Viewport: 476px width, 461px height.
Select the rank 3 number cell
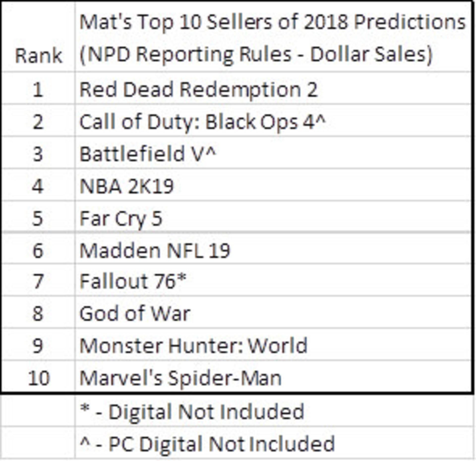click(x=38, y=152)
